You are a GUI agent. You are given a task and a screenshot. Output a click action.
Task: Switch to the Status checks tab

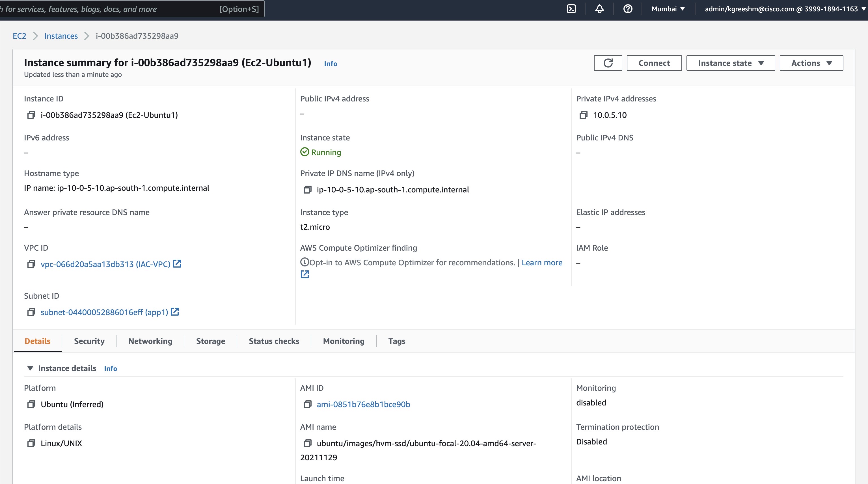(274, 341)
